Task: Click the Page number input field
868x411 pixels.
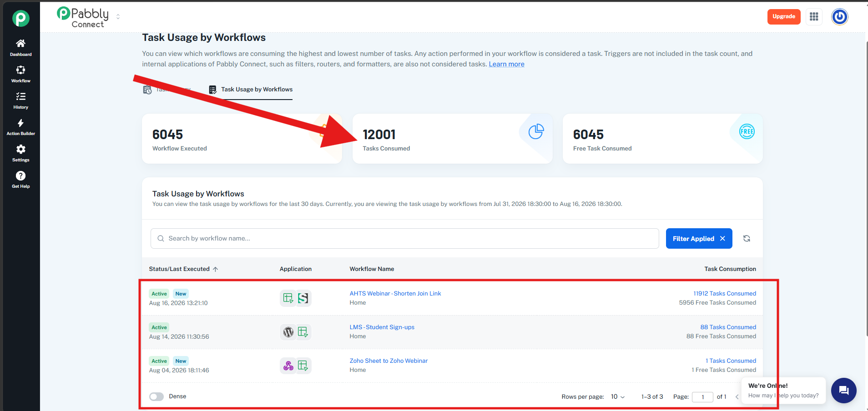Action: pos(702,397)
